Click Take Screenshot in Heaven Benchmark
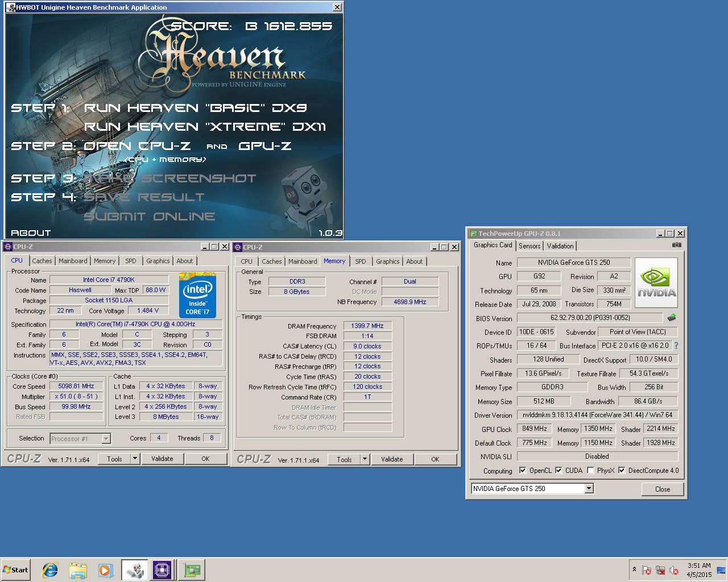728x582 pixels. coord(170,178)
